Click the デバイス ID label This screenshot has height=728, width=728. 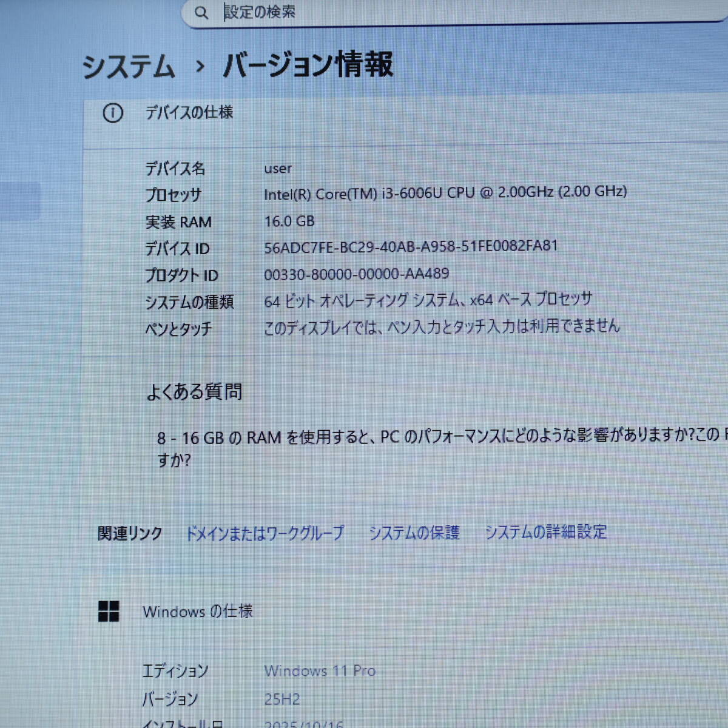tap(177, 249)
